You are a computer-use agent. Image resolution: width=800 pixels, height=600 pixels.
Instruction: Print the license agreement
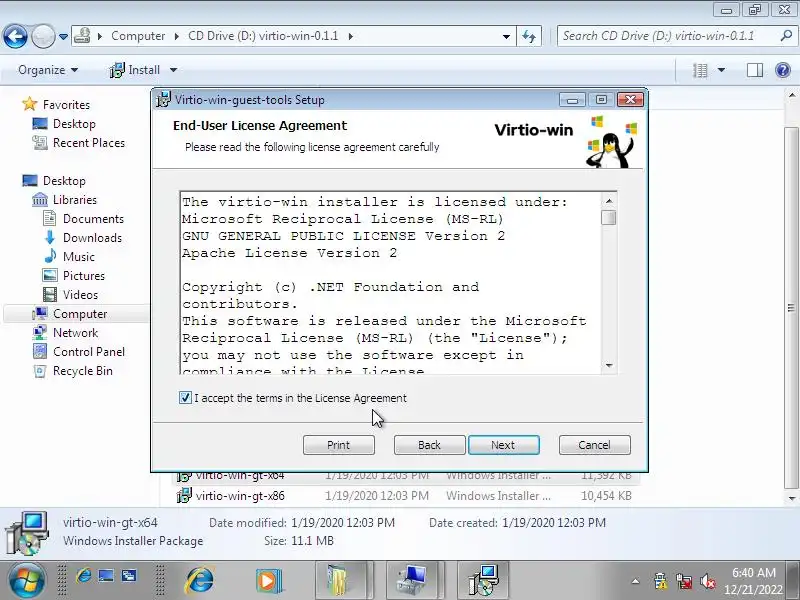coord(338,445)
